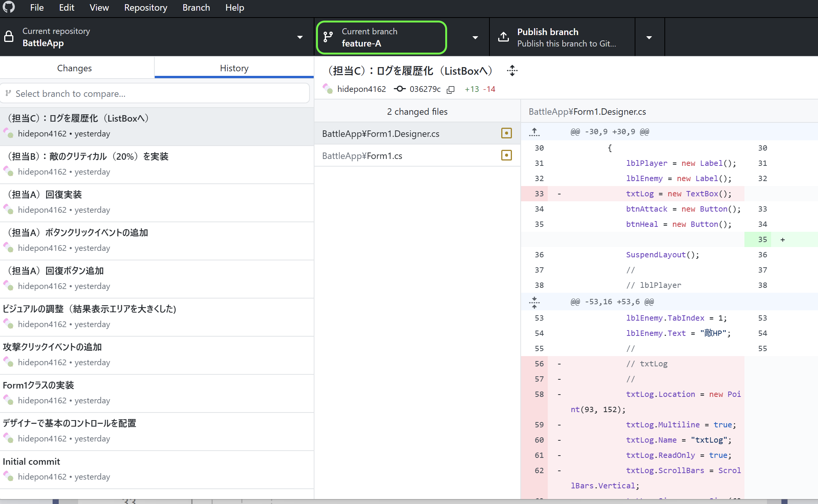This screenshot has width=818, height=504.
Task: Open changed file BattleApp¥Form1.cs
Action: (x=417, y=156)
